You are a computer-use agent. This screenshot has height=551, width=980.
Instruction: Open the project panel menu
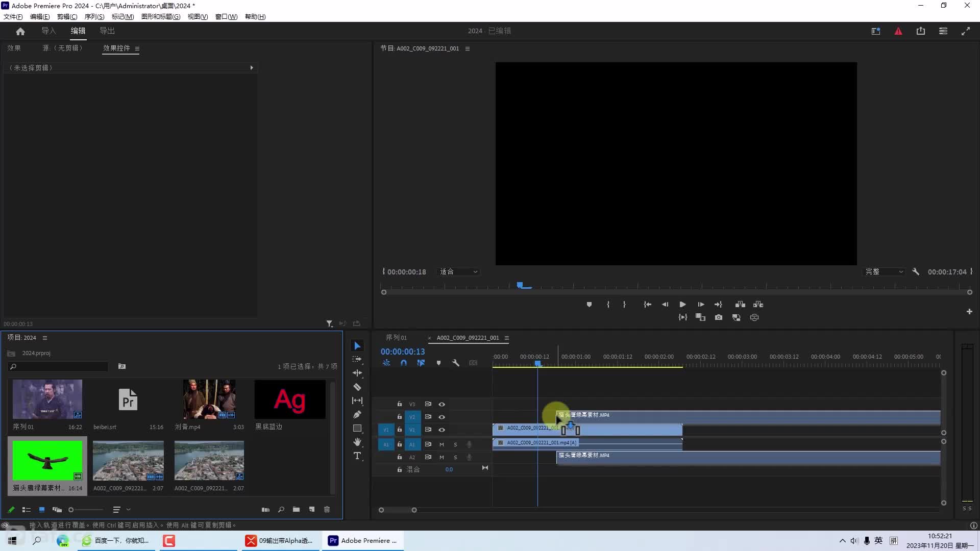pos(45,338)
